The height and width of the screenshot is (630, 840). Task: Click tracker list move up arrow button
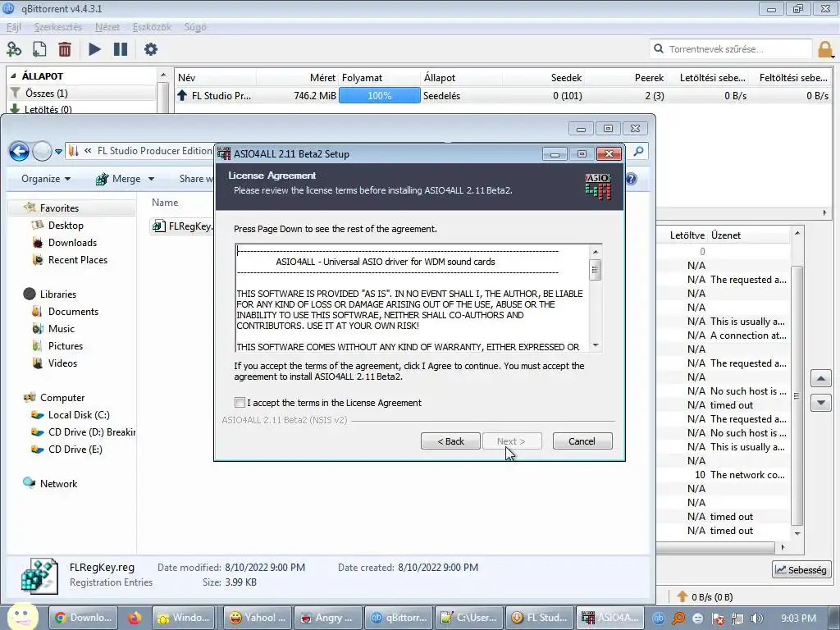click(x=820, y=379)
